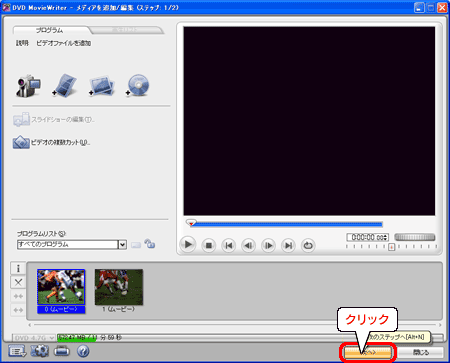Jump to the end of the clip
Screen dimensions: 450x363
pos(288,246)
